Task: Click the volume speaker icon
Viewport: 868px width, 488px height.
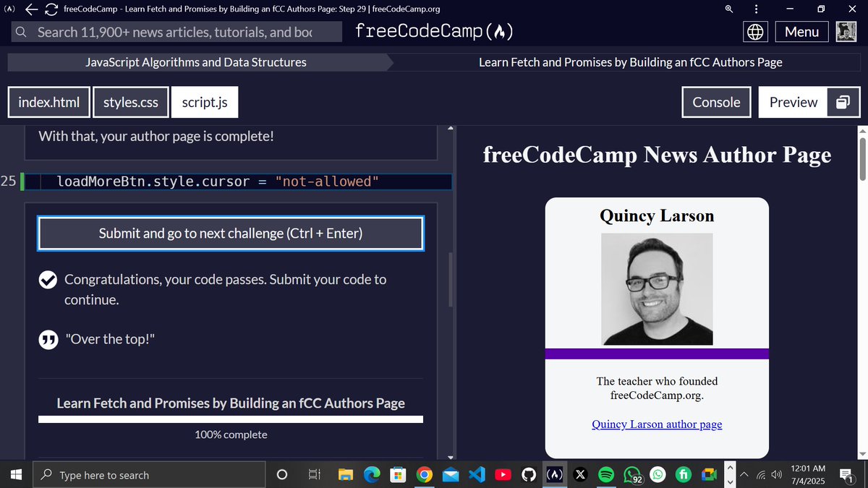Action: pyautogui.click(x=778, y=475)
